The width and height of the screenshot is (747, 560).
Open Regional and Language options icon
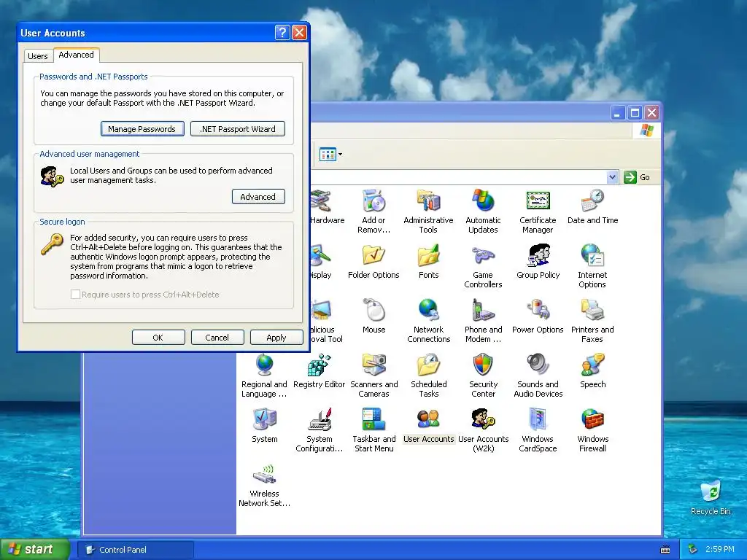tap(264, 365)
